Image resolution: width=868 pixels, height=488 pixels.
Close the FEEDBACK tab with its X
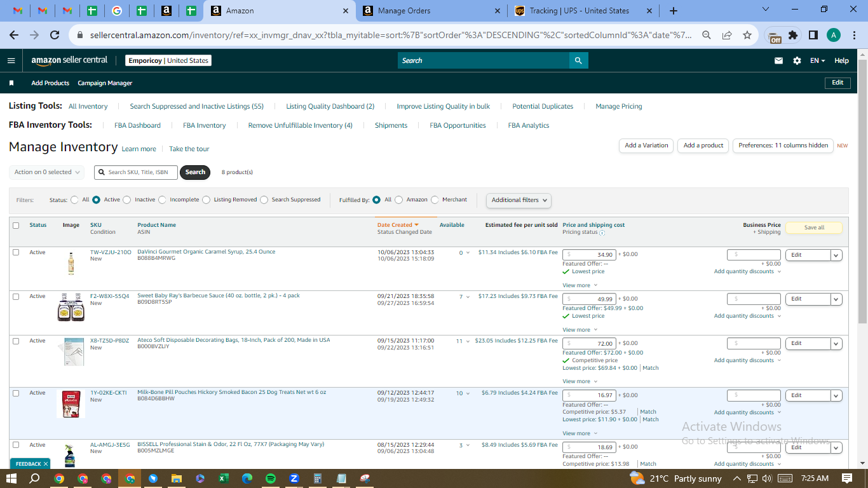[x=46, y=464]
